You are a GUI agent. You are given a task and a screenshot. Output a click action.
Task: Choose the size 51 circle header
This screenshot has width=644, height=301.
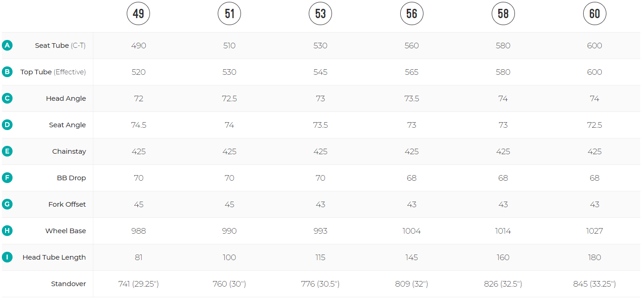pos(229,14)
